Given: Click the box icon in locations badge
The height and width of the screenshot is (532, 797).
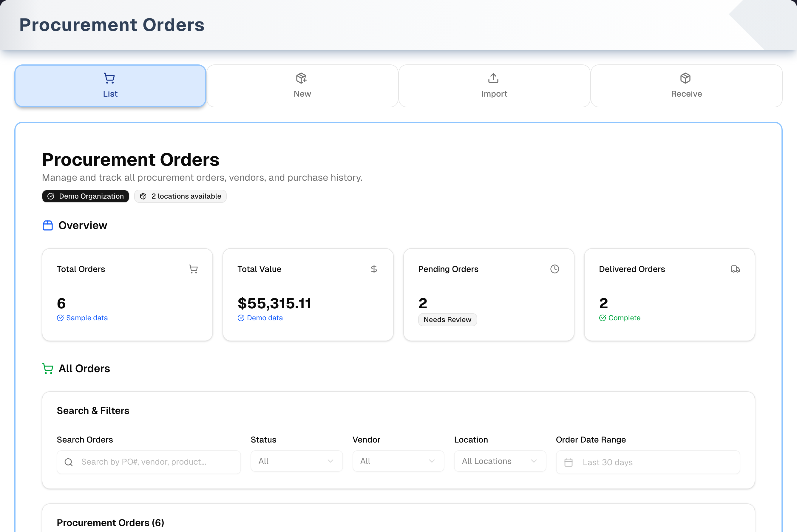Looking at the screenshot, I should (x=143, y=196).
